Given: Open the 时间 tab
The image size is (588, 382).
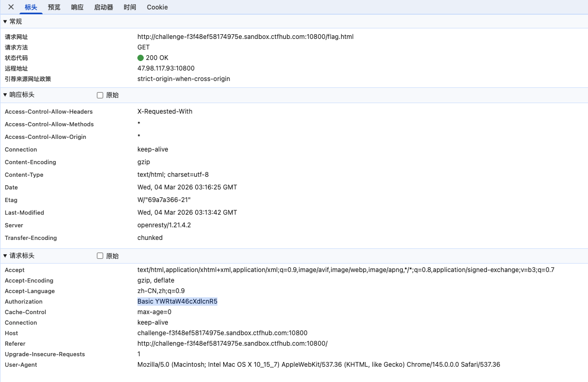Looking at the screenshot, I should point(130,7).
